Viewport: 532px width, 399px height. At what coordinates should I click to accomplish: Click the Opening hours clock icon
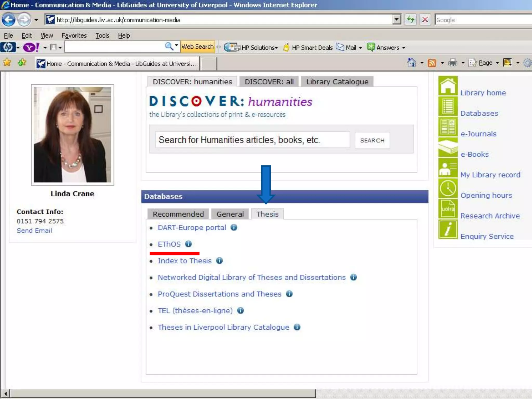coord(448,189)
